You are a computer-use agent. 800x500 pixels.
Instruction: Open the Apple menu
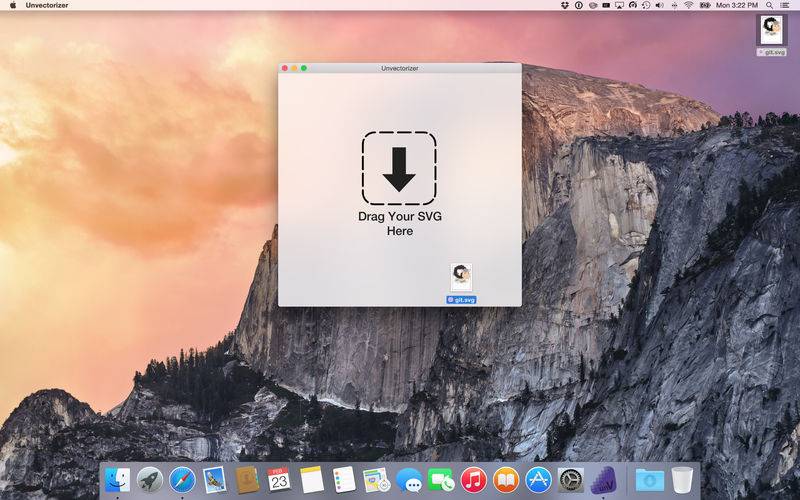(x=13, y=5)
